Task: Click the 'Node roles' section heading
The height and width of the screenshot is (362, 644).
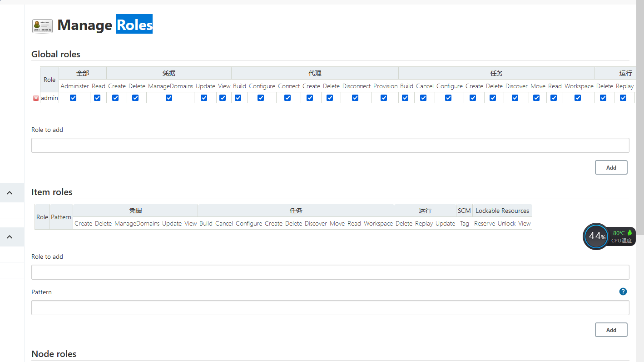Action: pos(54,354)
